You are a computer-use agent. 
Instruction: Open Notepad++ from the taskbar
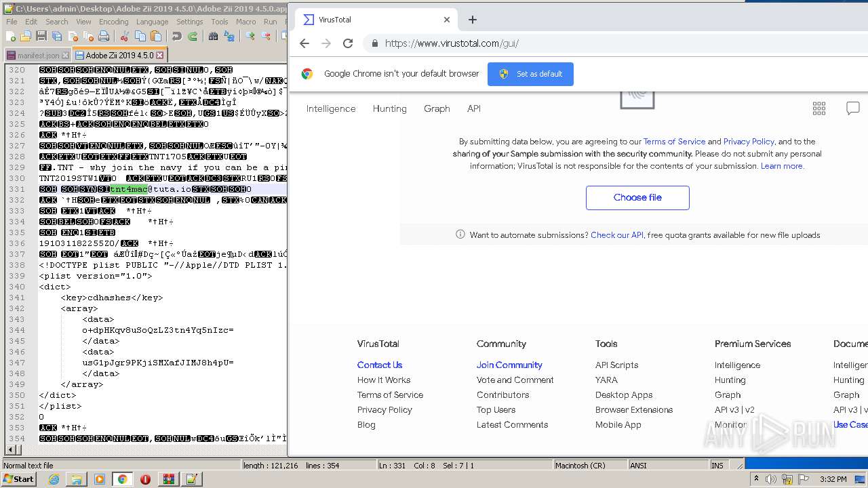click(x=191, y=479)
